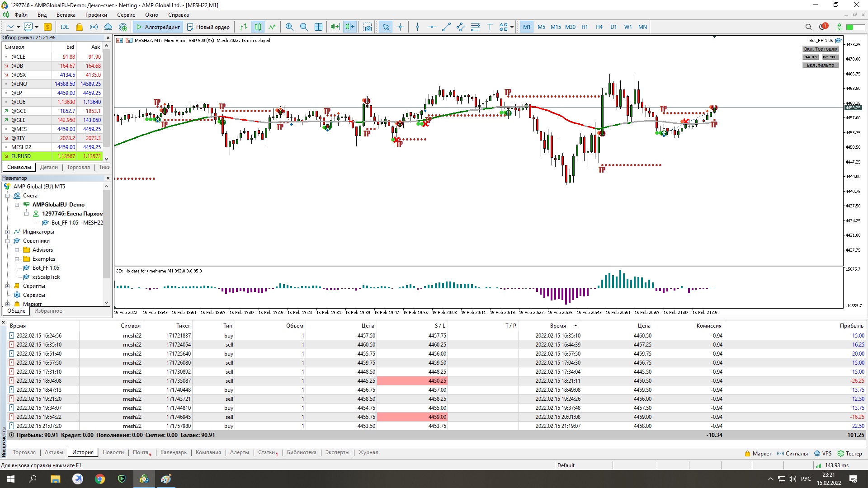
Task: Switch to the Журнал tab
Action: click(368, 452)
